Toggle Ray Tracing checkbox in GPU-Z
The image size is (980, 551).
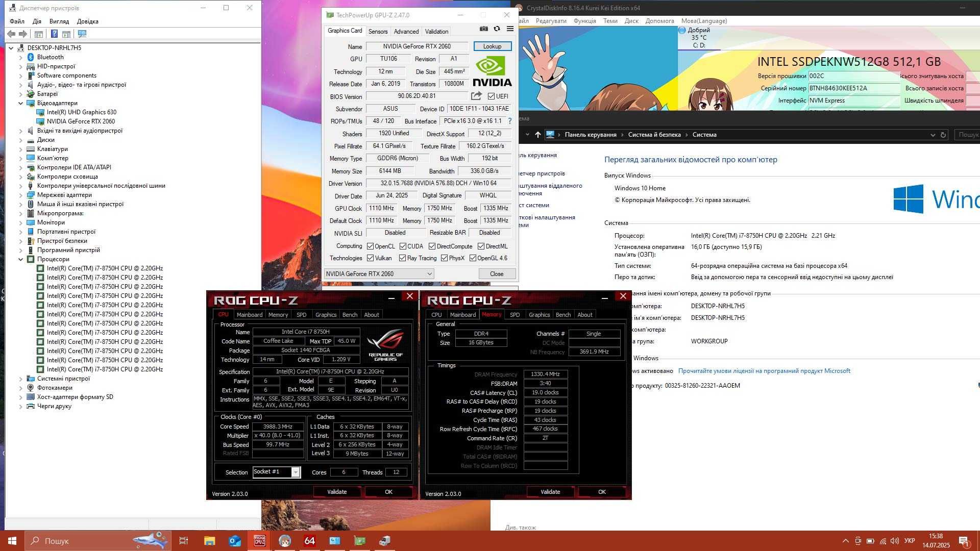402,258
